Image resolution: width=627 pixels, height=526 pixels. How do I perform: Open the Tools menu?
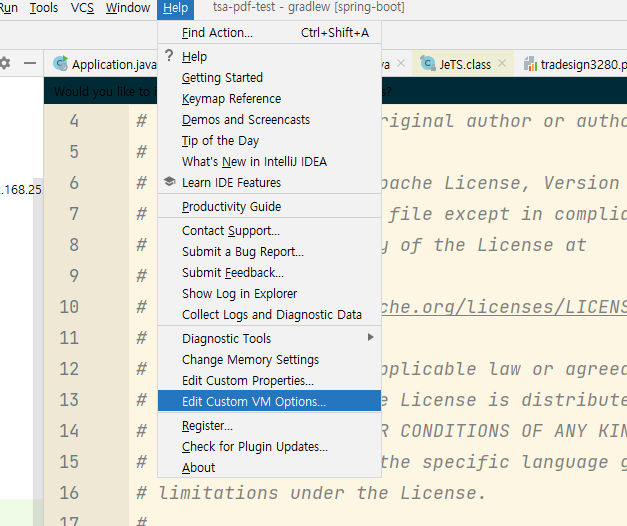[44, 7]
